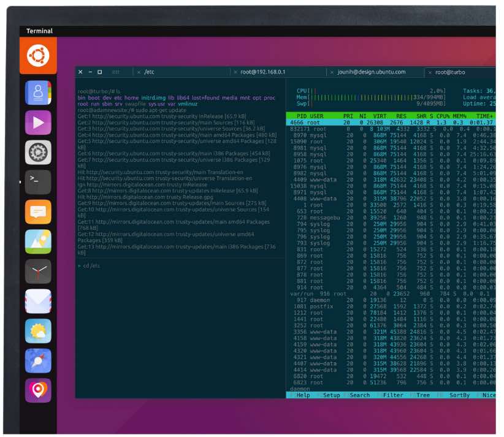Screen dimensions: 504x437
Task: Click the htop Help function button
Action: pyautogui.click(x=303, y=395)
